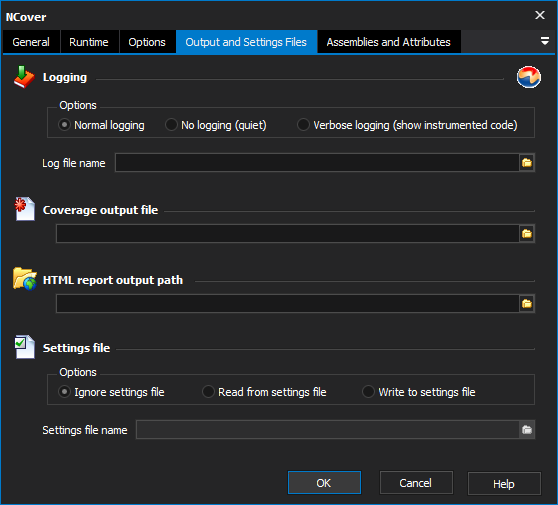
Task: Click the Settings file name label
Action: tap(85, 430)
